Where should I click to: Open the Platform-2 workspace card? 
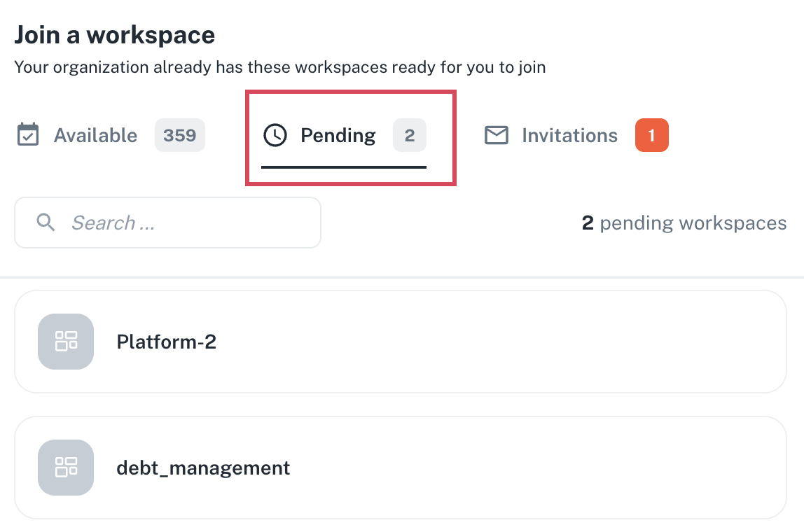pos(401,342)
